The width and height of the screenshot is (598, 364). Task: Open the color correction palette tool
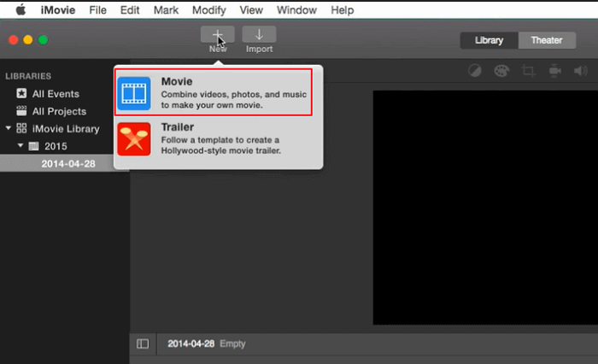[501, 72]
